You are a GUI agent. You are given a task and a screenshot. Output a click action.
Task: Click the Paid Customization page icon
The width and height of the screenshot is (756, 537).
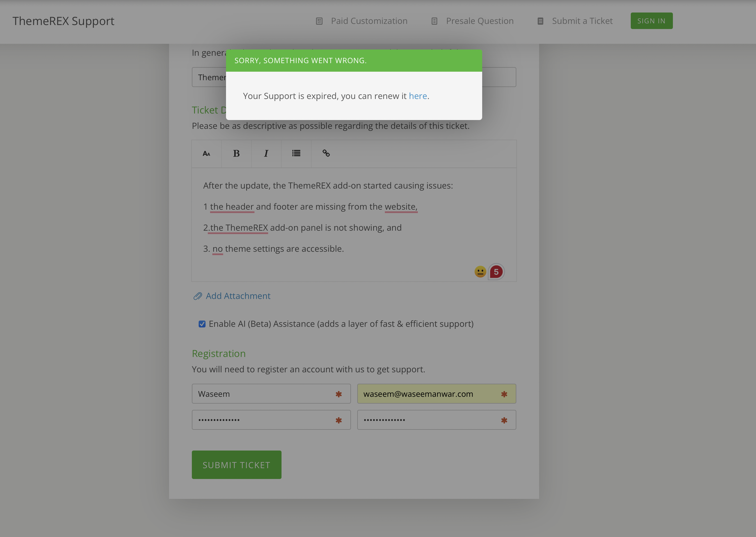point(319,21)
